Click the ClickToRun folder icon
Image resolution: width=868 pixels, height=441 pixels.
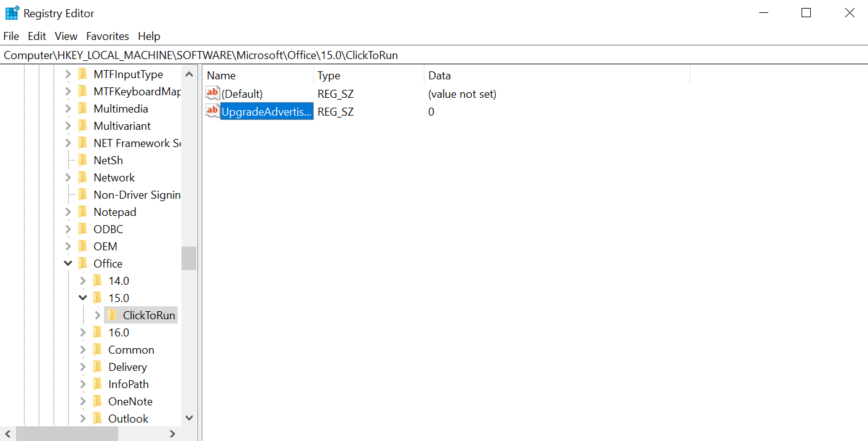[x=112, y=316]
